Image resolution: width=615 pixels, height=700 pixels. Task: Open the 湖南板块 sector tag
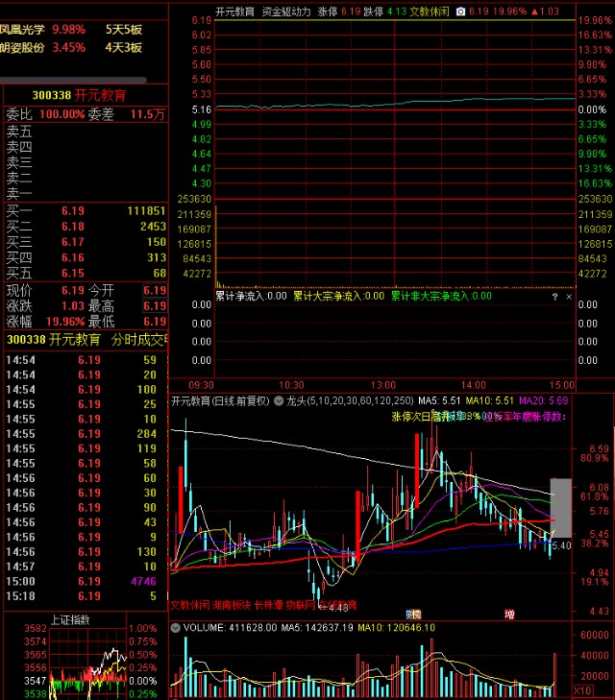click(x=231, y=605)
